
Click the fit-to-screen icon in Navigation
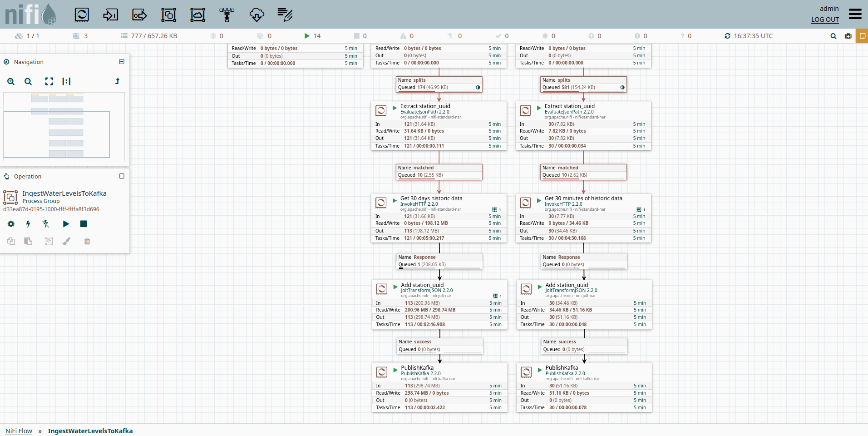[x=49, y=82]
